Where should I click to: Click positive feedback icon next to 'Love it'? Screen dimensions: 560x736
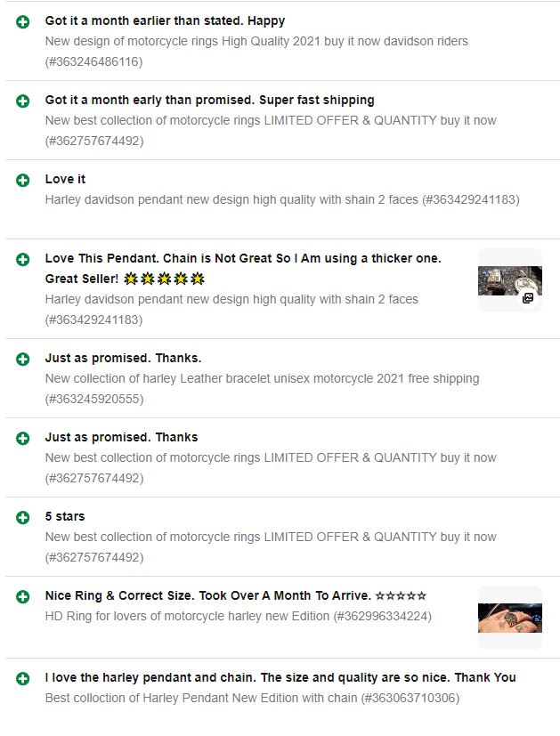pos(22,181)
